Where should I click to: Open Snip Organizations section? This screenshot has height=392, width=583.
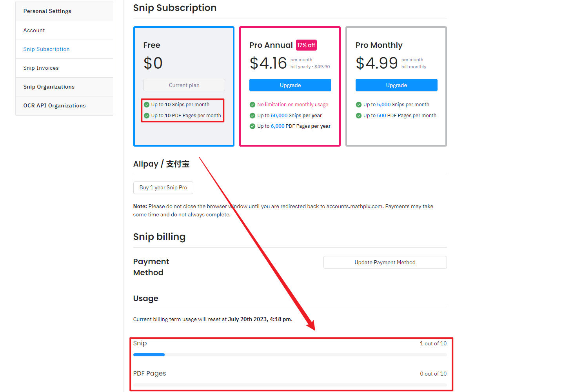[49, 87]
